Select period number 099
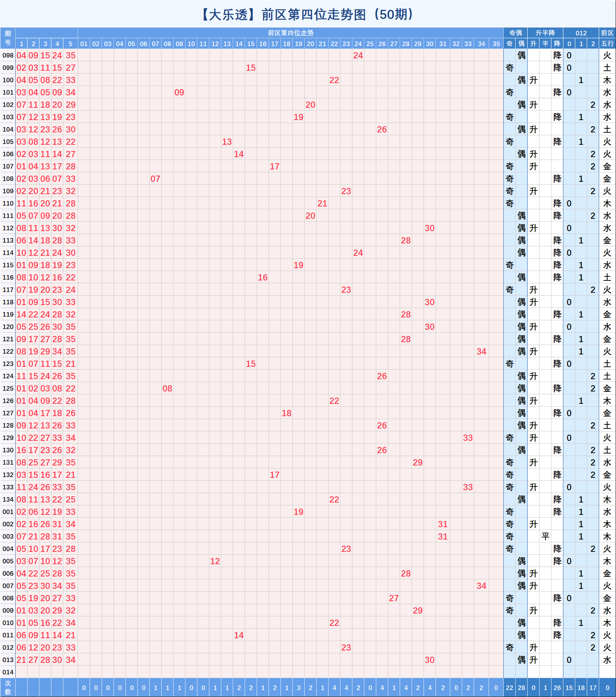 point(8,68)
